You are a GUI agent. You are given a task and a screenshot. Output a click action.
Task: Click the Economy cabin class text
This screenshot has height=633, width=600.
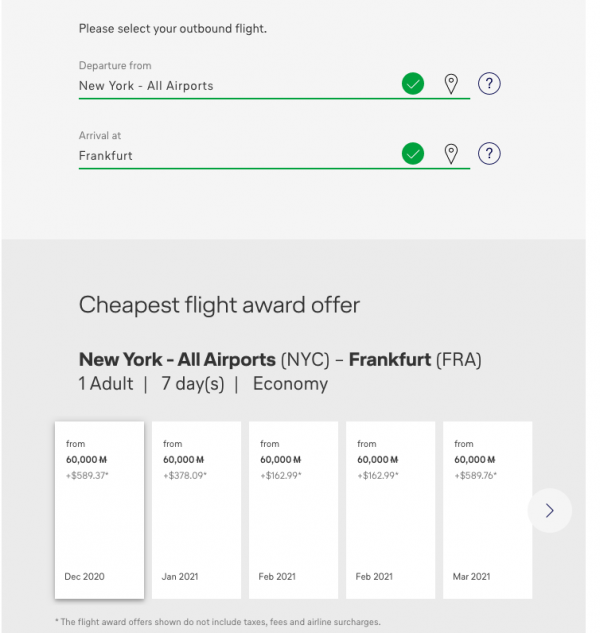coord(290,384)
